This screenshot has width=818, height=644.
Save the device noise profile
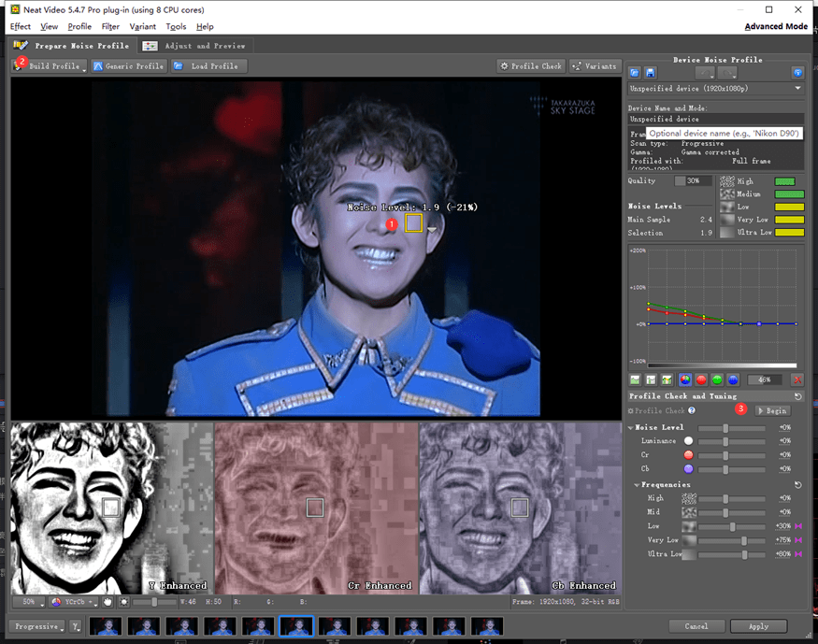pos(651,72)
